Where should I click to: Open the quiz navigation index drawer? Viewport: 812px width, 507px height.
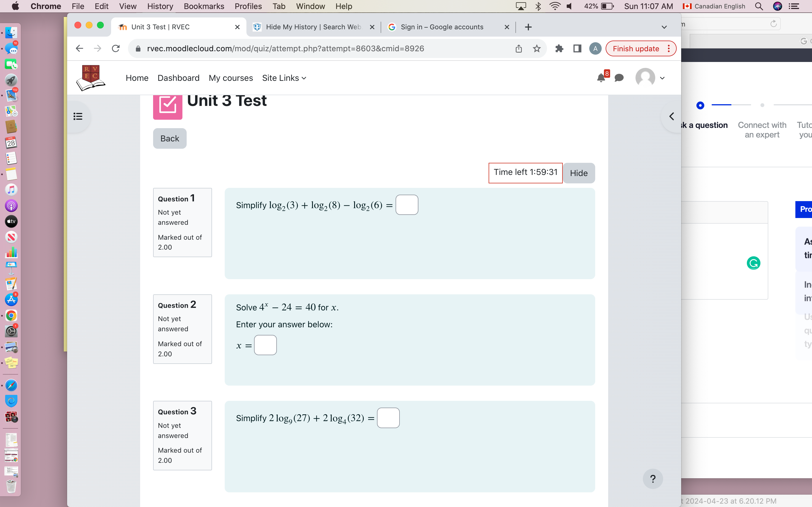click(78, 116)
